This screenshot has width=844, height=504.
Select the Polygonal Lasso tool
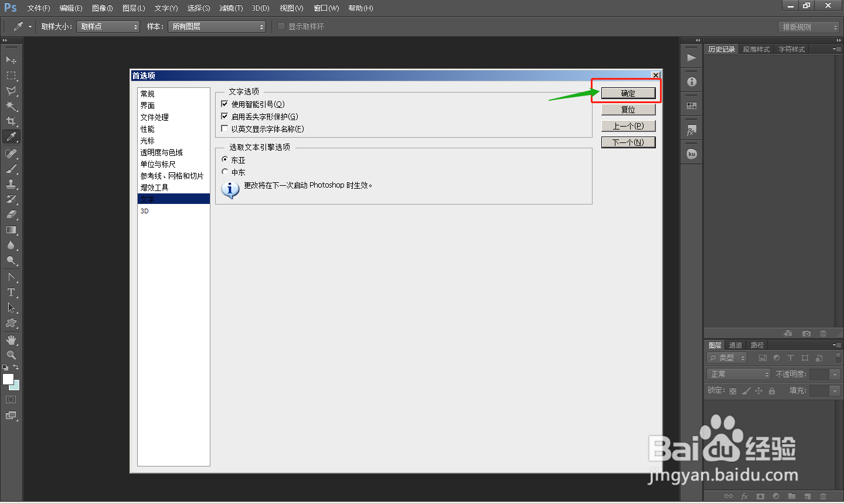pos(11,91)
